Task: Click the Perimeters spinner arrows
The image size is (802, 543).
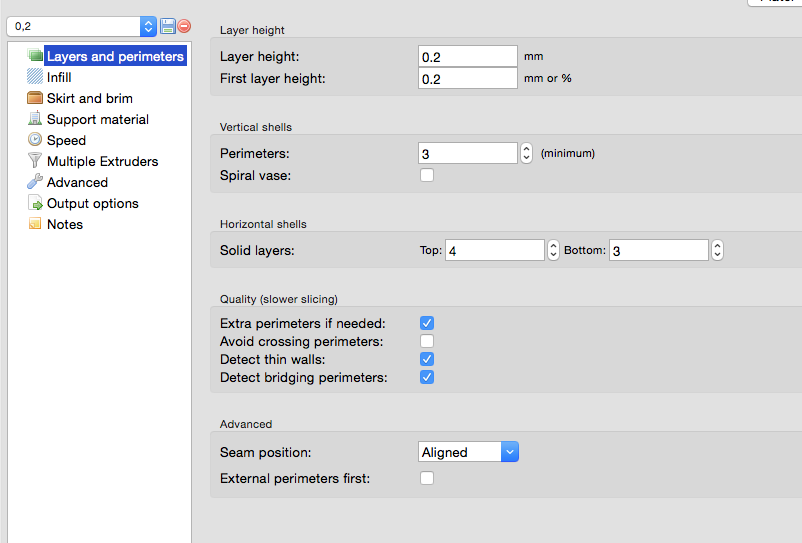Action: point(527,153)
